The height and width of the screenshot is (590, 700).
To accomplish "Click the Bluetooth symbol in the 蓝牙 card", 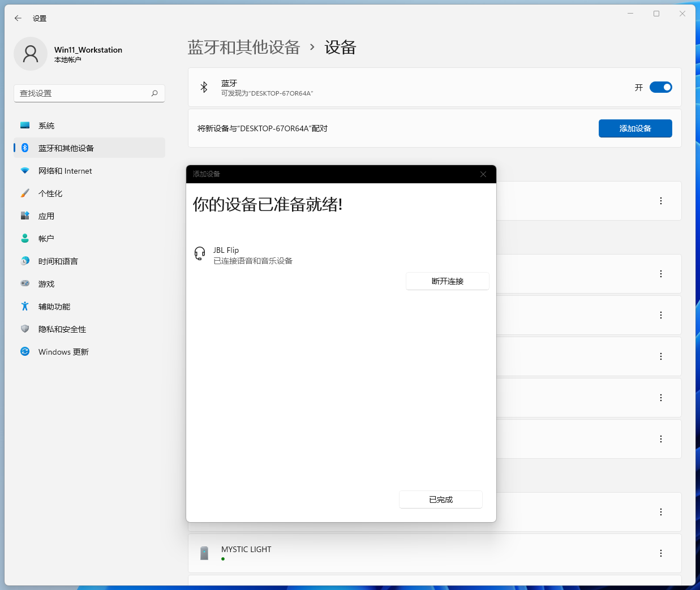I will pyautogui.click(x=204, y=87).
